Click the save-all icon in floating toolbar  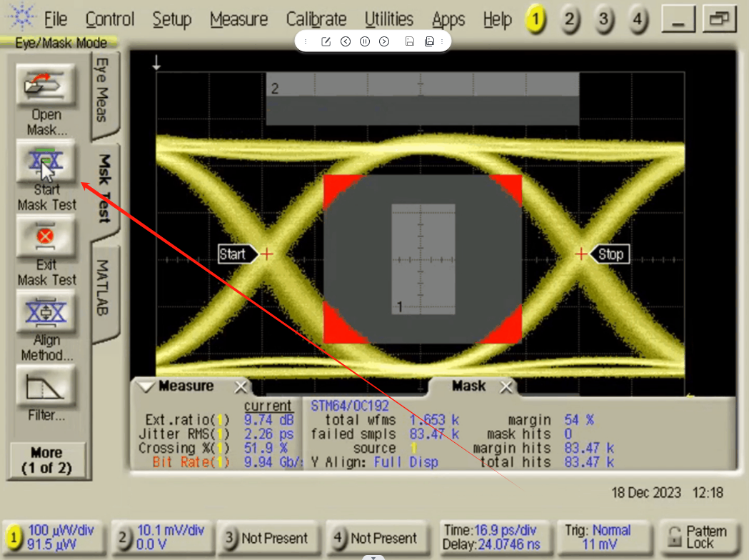pos(429,41)
